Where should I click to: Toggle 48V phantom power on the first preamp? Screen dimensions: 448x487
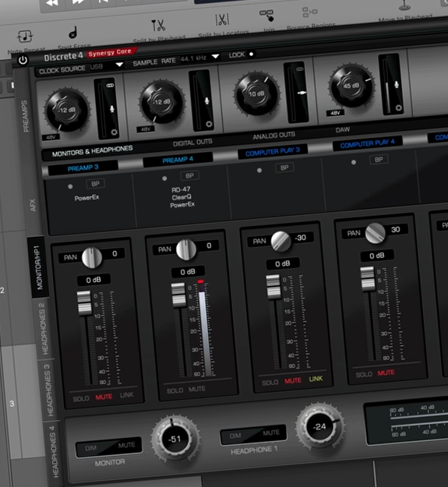(x=51, y=137)
